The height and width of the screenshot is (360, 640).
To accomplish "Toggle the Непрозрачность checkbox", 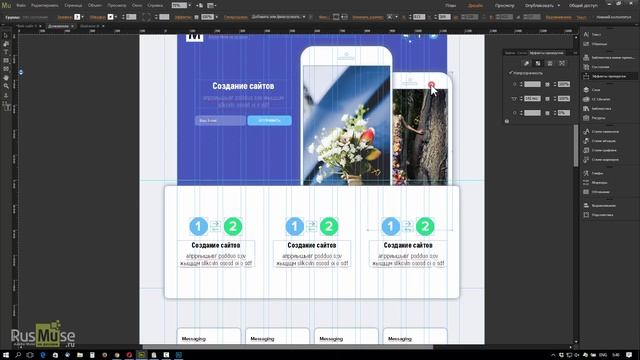I will (511, 73).
